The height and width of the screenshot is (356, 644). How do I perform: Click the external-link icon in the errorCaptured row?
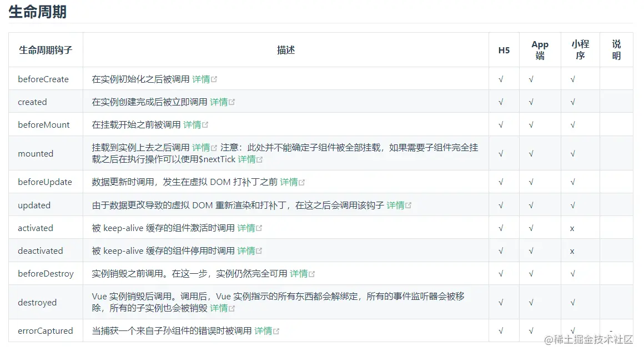point(276,331)
